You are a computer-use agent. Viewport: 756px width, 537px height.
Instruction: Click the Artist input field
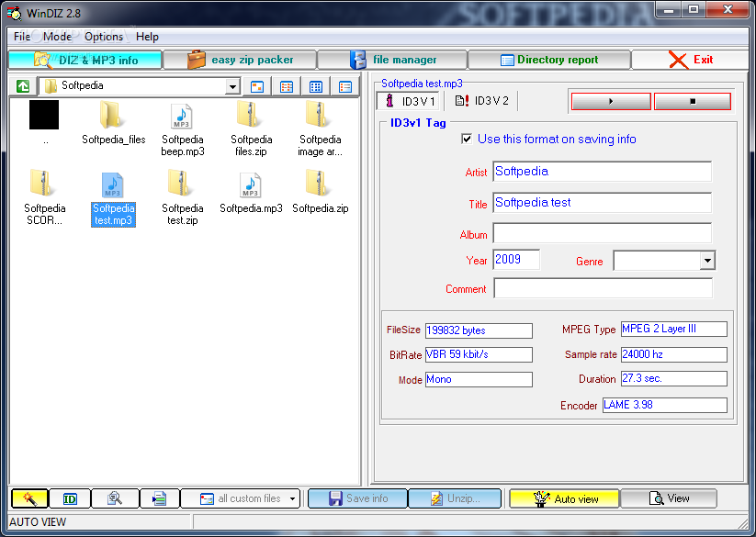[602, 172]
